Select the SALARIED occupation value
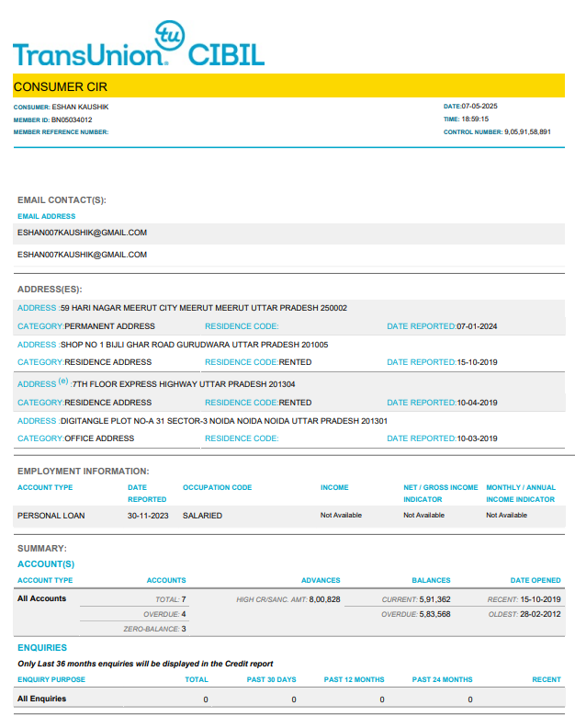Screen dimensions: 575x728 [202, 516]
